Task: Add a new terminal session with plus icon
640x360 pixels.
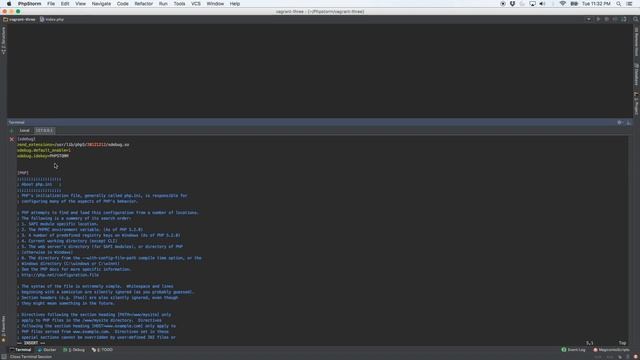Action: click(11, 131)
